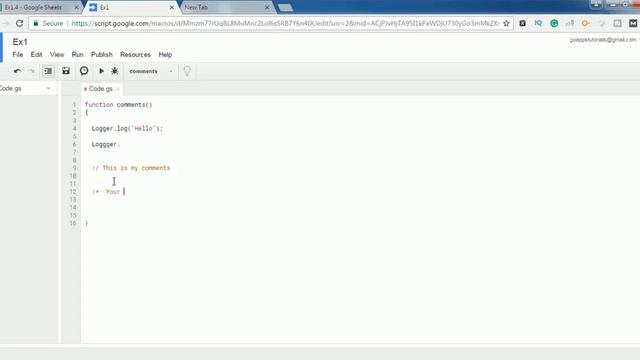The width and height of the screenshot is (640, 360).
Task: Click the address bar URL field
Action: tap(285, 23)
